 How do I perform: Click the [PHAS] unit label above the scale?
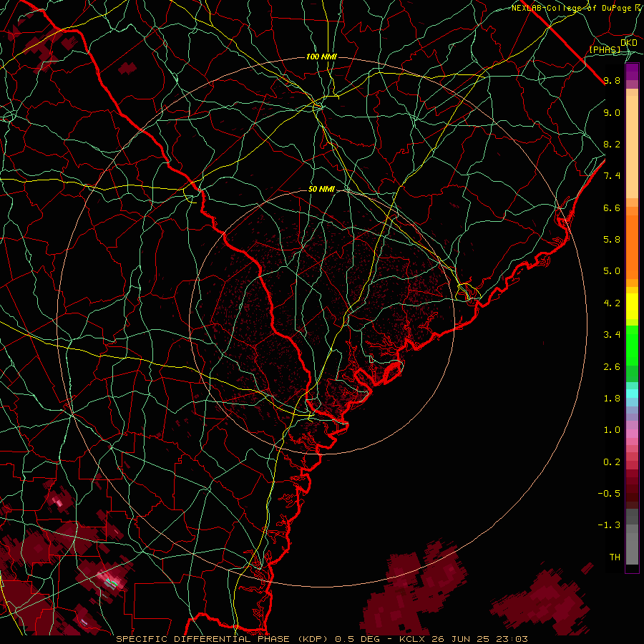coord(605,49)
